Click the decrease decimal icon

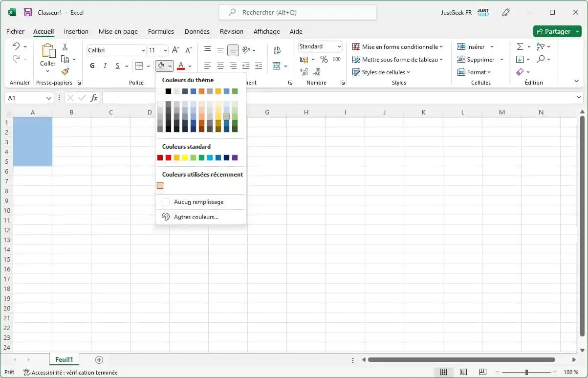point(317,72)
